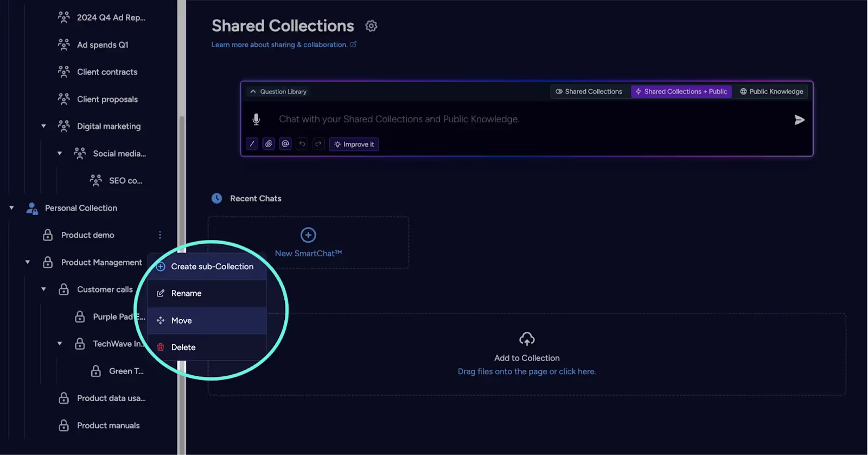The height and width of the screenshot is (455, 868).
Task: Select the 2024 Q4 Ad Rep... collection
Action: tap(111, 17)
